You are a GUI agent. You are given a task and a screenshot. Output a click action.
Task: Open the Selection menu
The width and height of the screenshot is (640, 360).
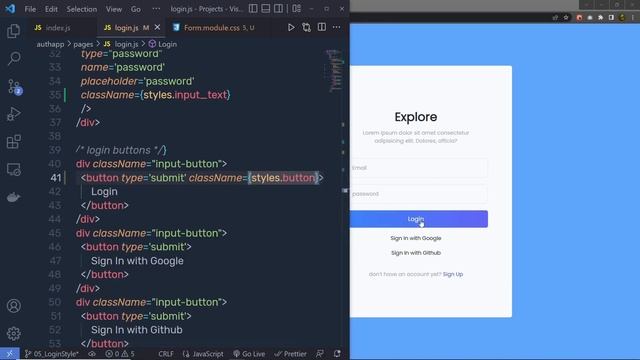pyautogui.click(x=82, y=9)
